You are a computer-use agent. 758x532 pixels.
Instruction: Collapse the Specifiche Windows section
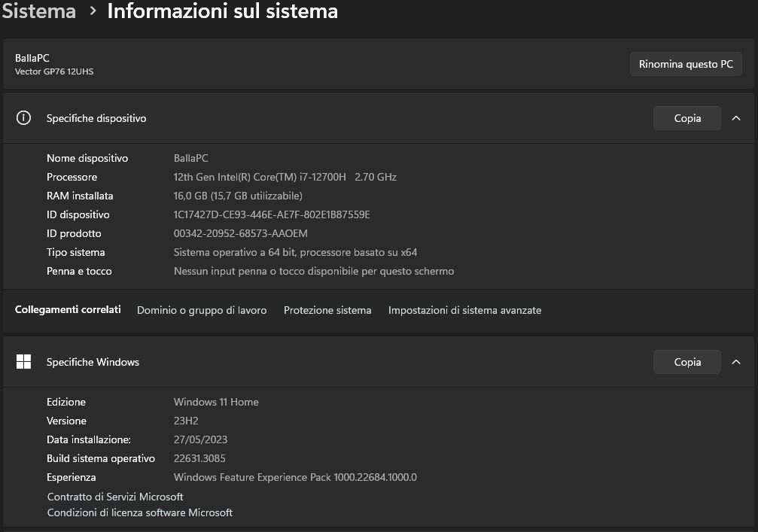coord(736,362)
